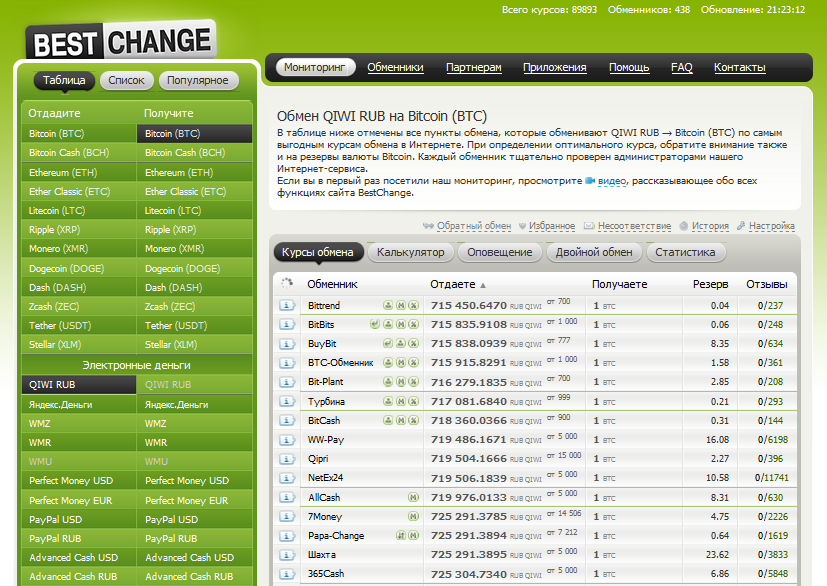
Task: Open reviews 0/11741 for NetEx24
Action: [772, 478]
